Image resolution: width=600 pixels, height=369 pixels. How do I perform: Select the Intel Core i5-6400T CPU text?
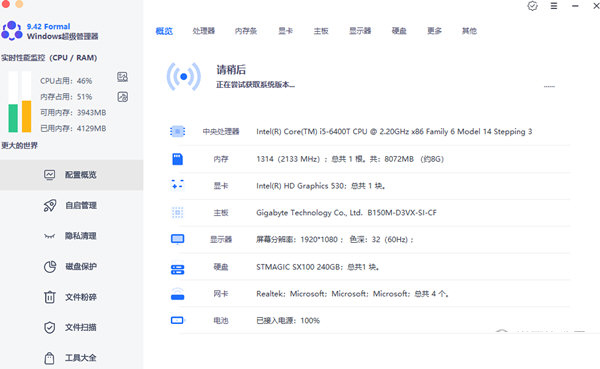(x=394, y=132)
